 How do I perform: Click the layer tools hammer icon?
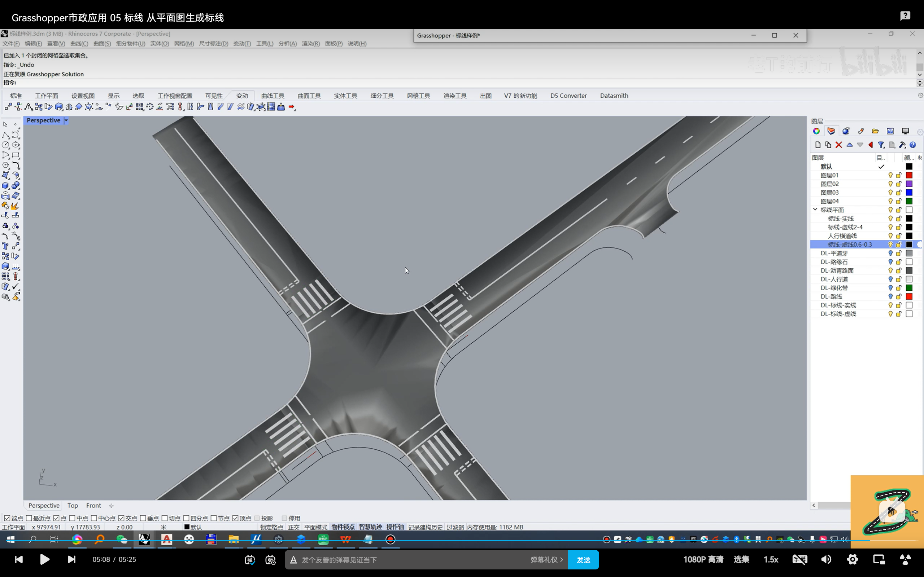coord(902,145)
